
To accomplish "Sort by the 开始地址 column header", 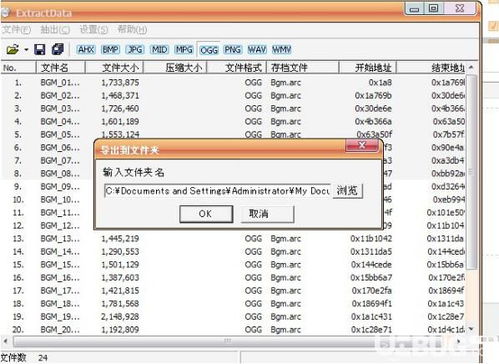I will tap(368, 68).
